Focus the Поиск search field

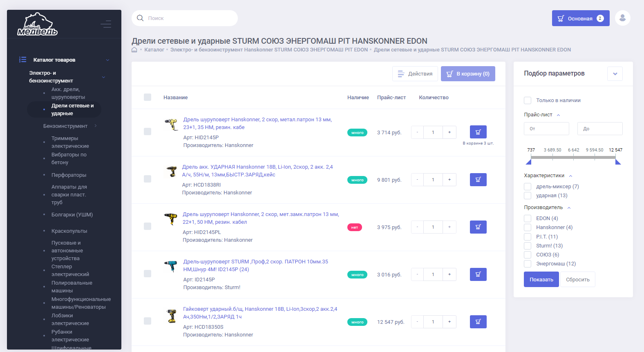(185, 18)
